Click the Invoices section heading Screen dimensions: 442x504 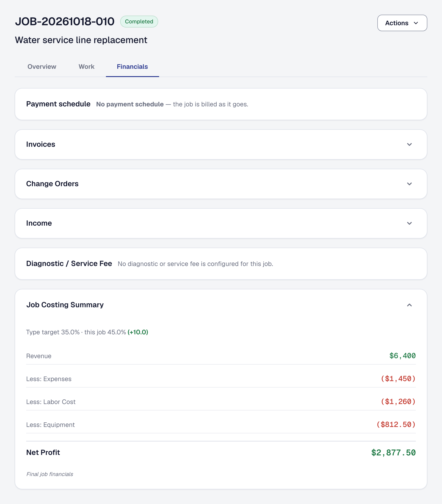(x=41, y=144)
